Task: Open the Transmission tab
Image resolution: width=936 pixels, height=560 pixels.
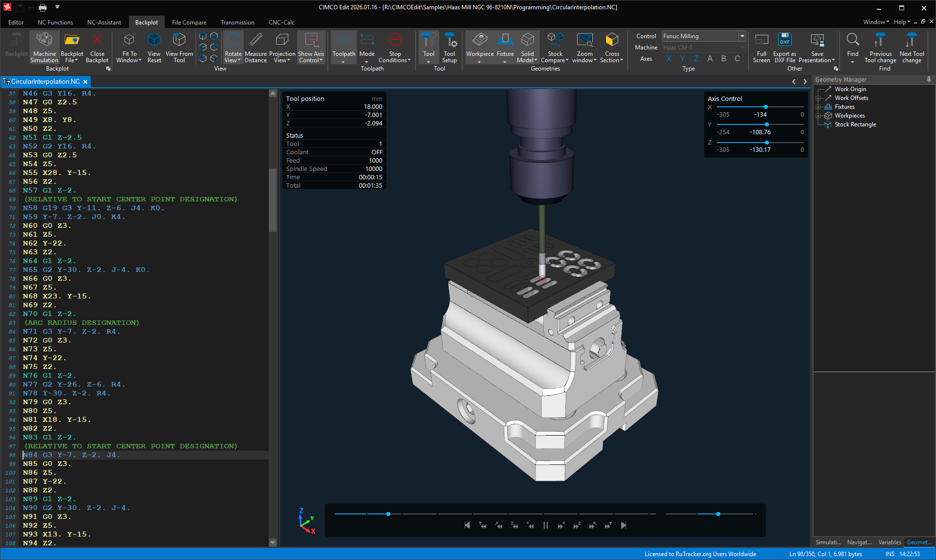Action: tap(237, 23)
